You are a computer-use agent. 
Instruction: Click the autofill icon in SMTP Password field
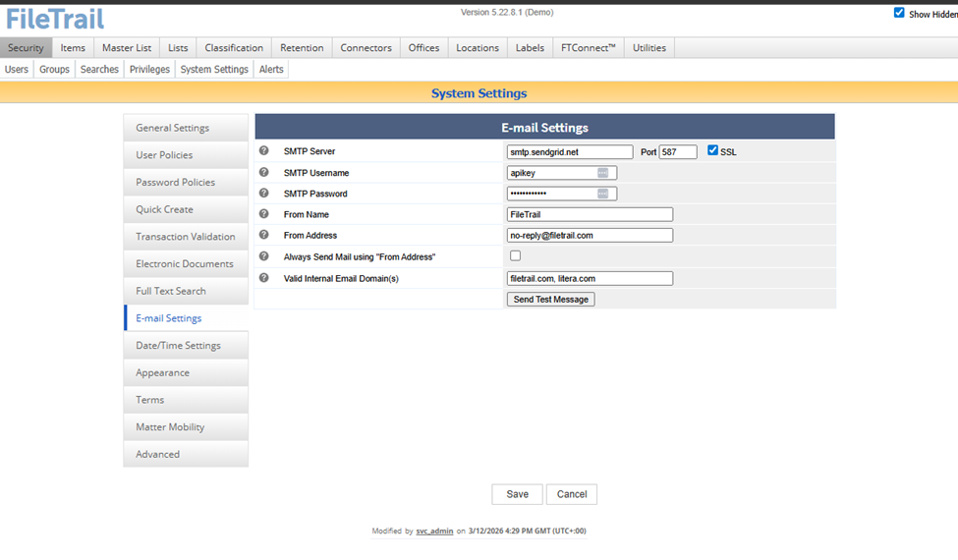coord(602,194)
